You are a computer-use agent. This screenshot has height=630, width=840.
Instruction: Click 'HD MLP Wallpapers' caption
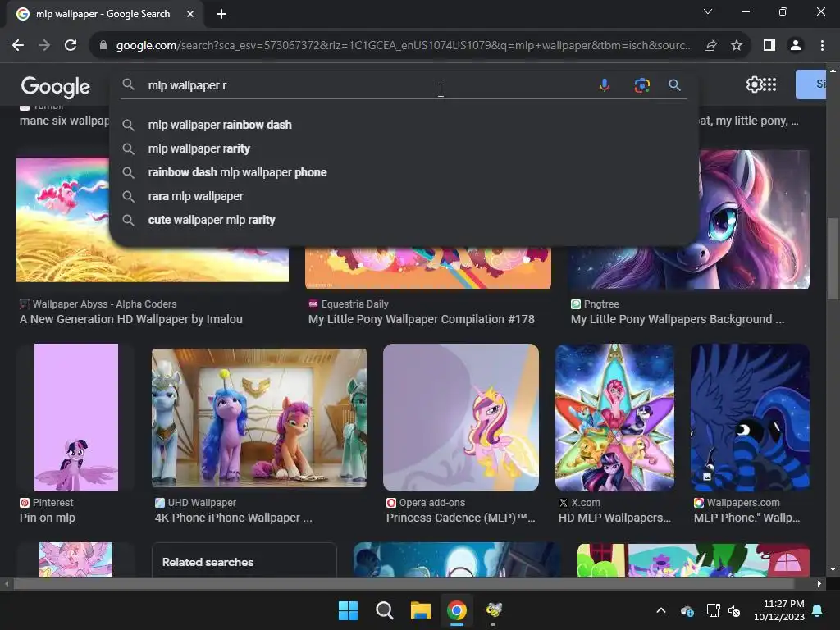coord(614,518)
